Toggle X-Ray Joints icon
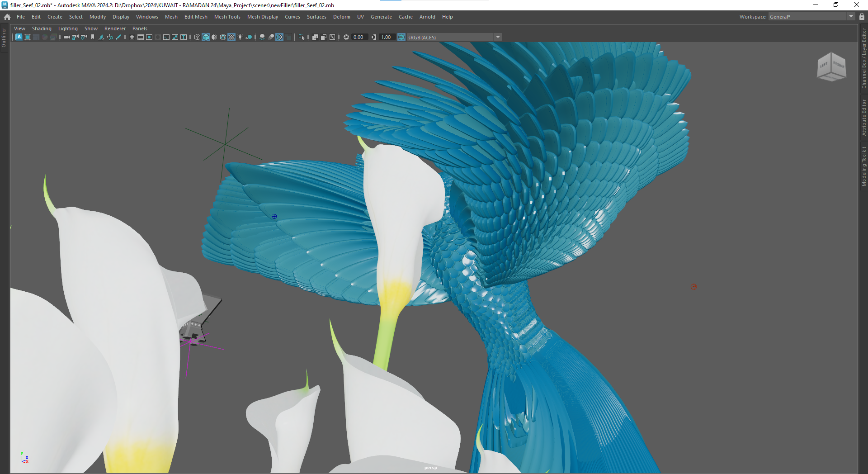The width and height of the screenshot is (868, 474). click(332, 37)
